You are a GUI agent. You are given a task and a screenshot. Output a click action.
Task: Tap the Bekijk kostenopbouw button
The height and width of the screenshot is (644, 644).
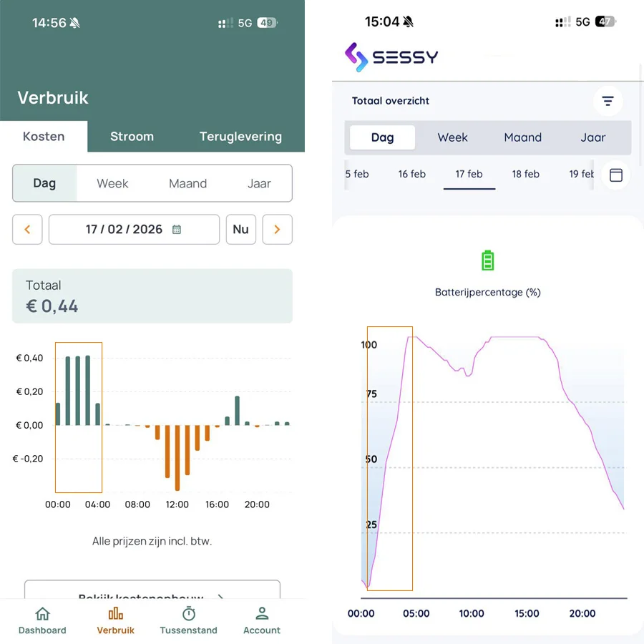point(152,592)
